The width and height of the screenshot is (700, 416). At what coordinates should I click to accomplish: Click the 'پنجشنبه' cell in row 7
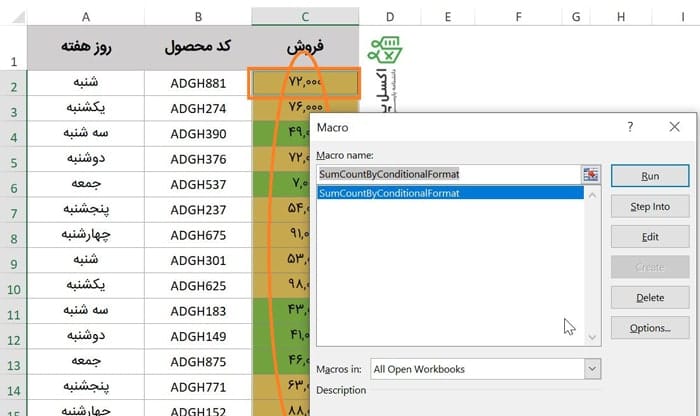point(86,210)
